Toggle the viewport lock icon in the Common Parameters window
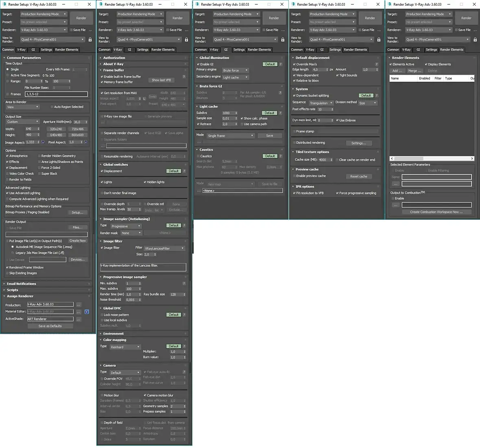The image size is (480, 448). [x=90, y=39]
